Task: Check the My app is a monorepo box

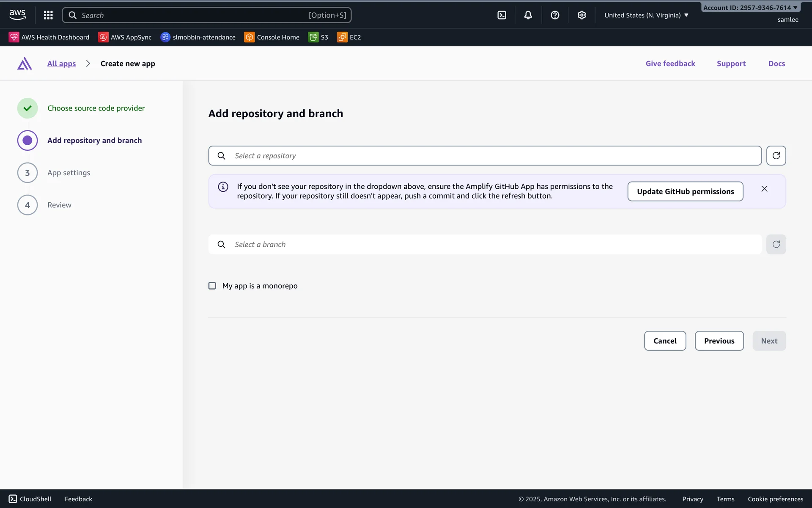Action: coord(212,286)
